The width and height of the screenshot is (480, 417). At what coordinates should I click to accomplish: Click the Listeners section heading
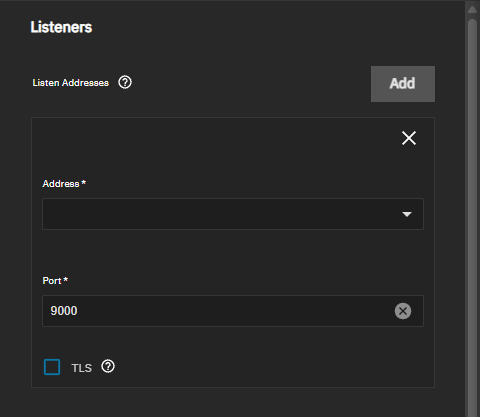point(61,27)
